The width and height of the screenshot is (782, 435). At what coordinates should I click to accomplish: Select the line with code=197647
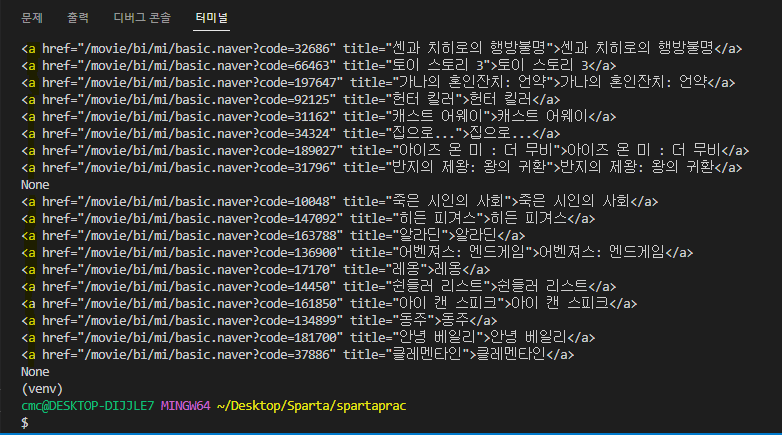pos(378,82)
